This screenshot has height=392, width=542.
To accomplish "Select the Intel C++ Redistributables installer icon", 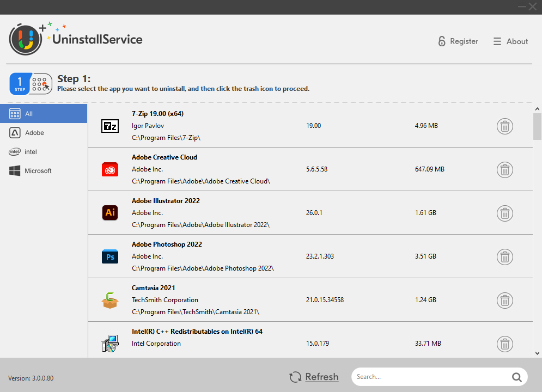I will point(110,344).
